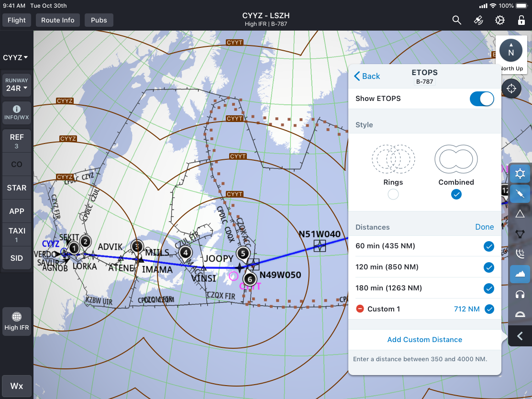Viewport: 532px width, 399px height.
Task: Edit the 712 NM custom distance value
Action: 466,309
